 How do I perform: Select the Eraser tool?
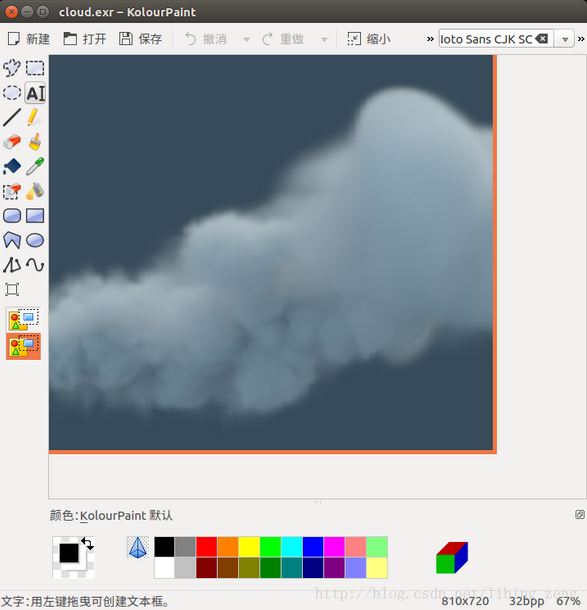tap(12, 142)
